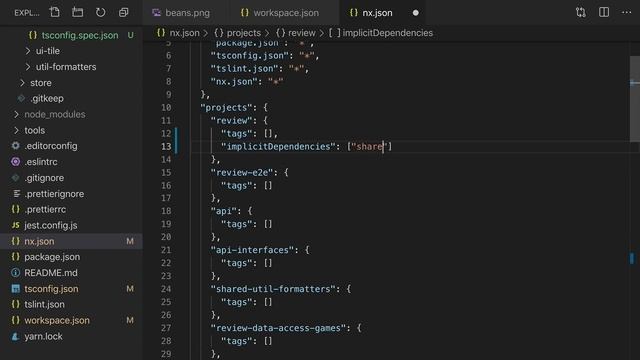
Task: Open yarn.lock in the Explorer
Action: [x=43, y=336]
